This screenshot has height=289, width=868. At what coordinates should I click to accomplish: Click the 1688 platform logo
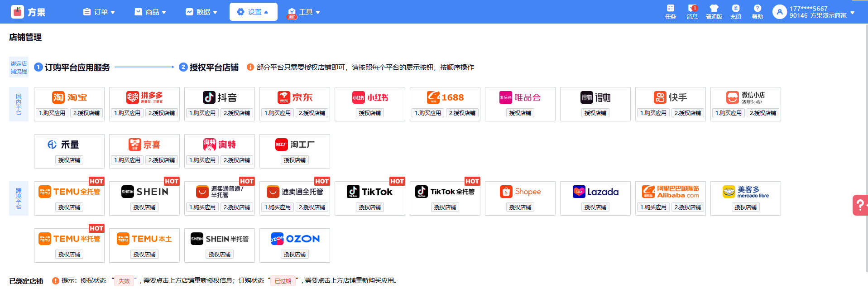[445, 97]
